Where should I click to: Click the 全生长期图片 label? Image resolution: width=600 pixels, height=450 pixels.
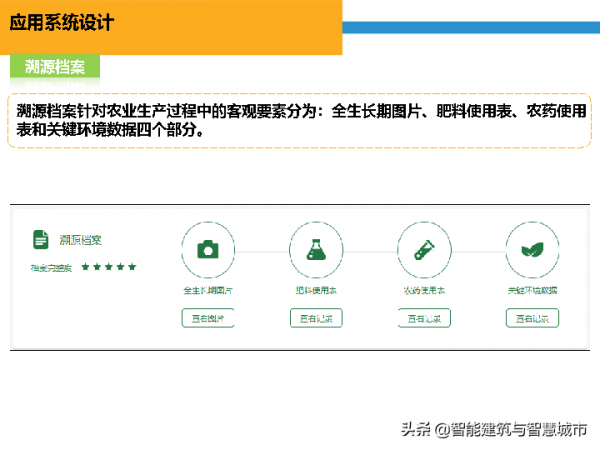(x=208, y=290)
